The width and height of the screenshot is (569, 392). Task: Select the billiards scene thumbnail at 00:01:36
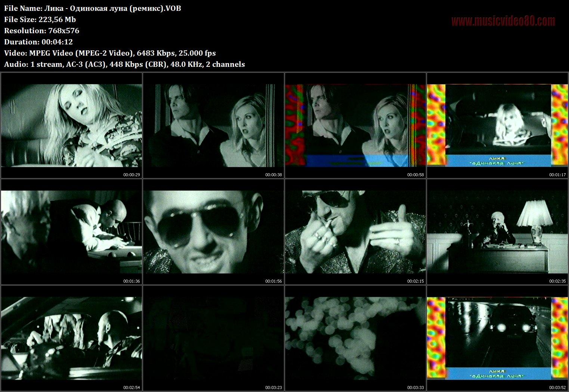point(71,232)
